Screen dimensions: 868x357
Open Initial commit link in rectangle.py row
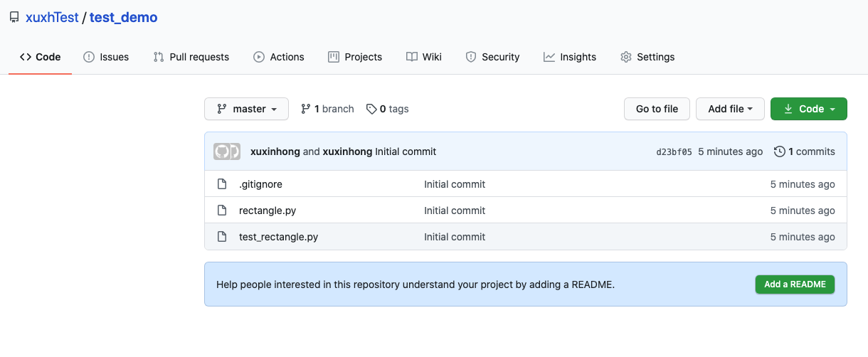point(455,211)
